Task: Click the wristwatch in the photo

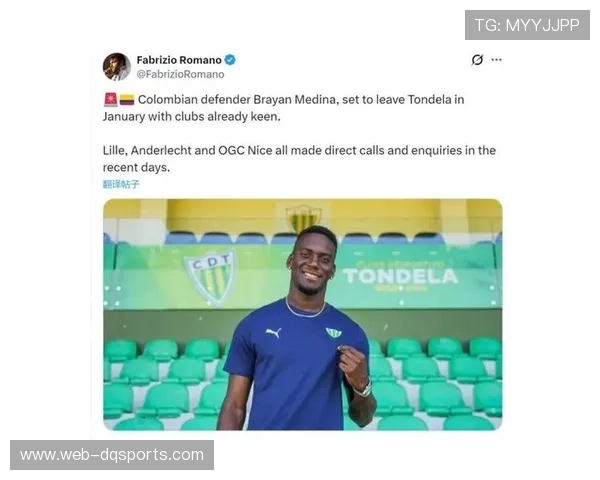Action: click(364, 389)
